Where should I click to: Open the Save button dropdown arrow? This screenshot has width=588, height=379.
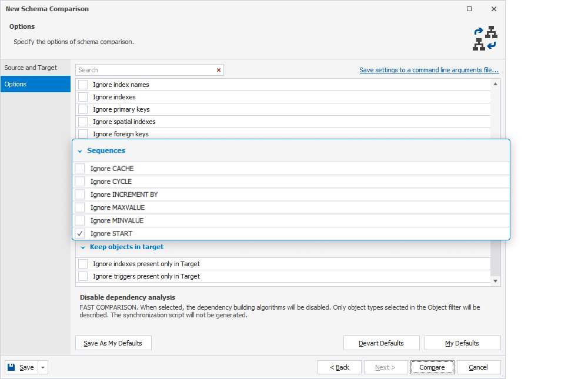pos(43,367)
